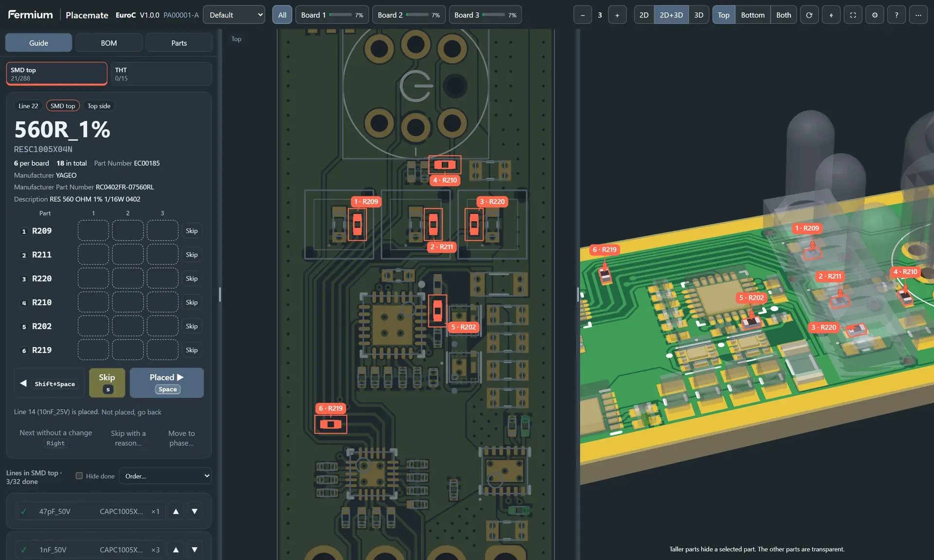Open Skip with a reason... options

[x=128, y=438]
